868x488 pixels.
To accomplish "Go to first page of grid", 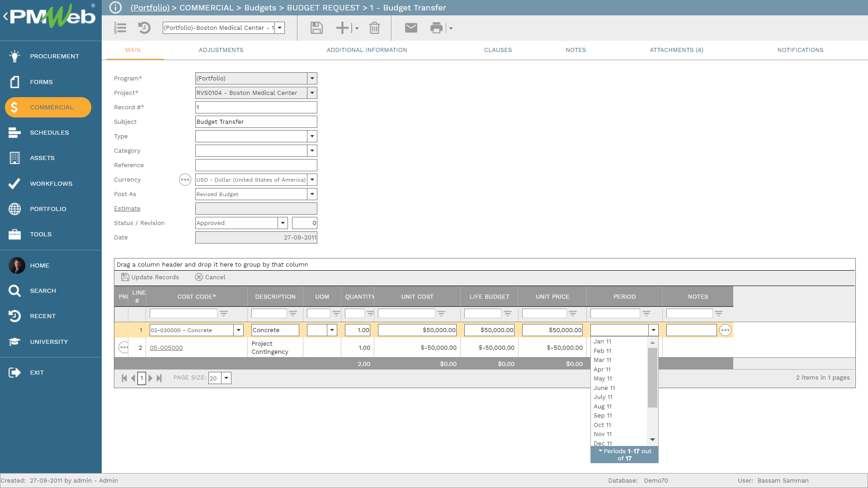I will point(124,378).
